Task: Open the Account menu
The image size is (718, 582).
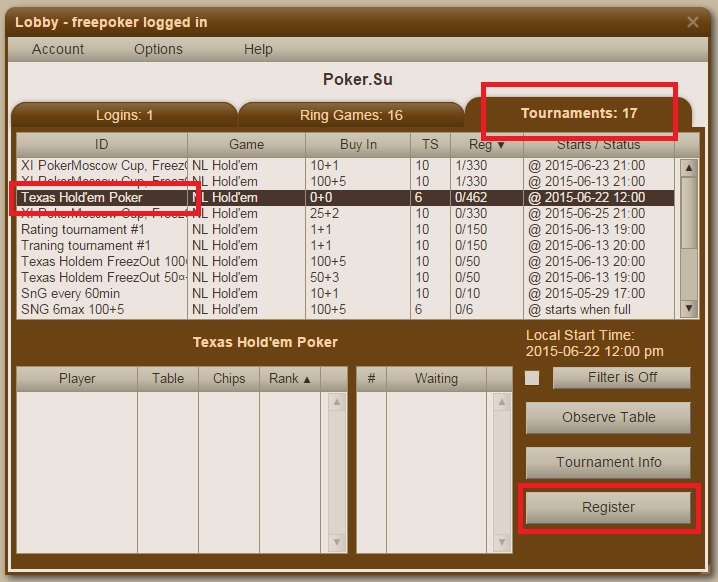Action: click(x=58, y=49)
